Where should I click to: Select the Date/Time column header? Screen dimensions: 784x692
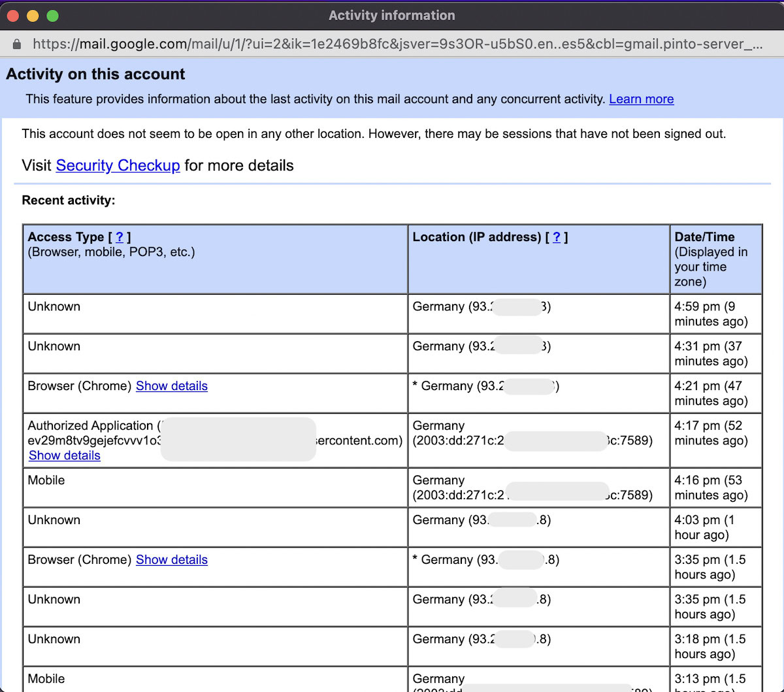tap(715, 259)
